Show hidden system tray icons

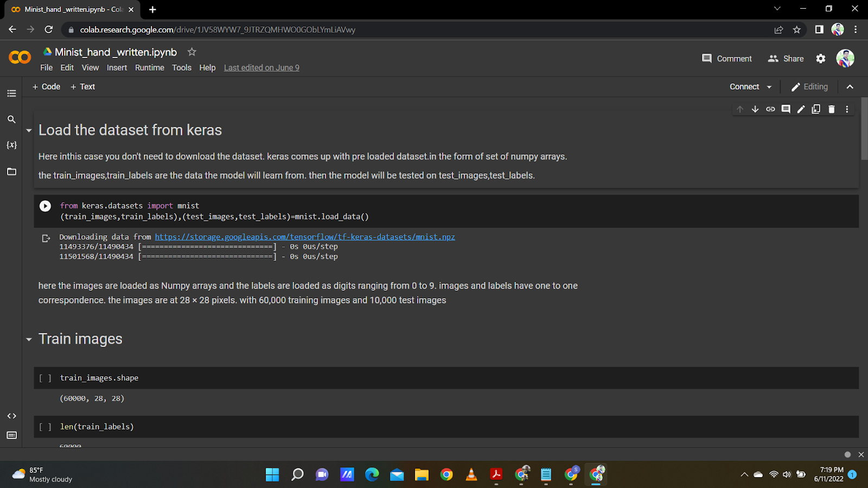point(744,474)
